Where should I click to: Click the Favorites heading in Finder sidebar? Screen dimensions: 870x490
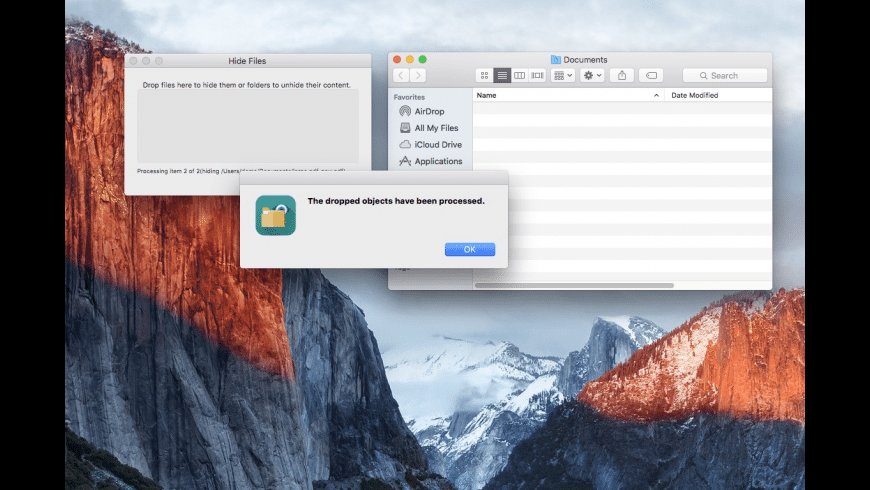coord(409,97)
